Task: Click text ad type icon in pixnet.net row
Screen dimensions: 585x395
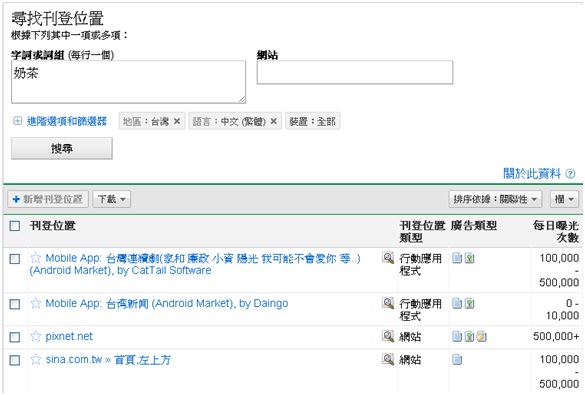Action: [457, 336]
